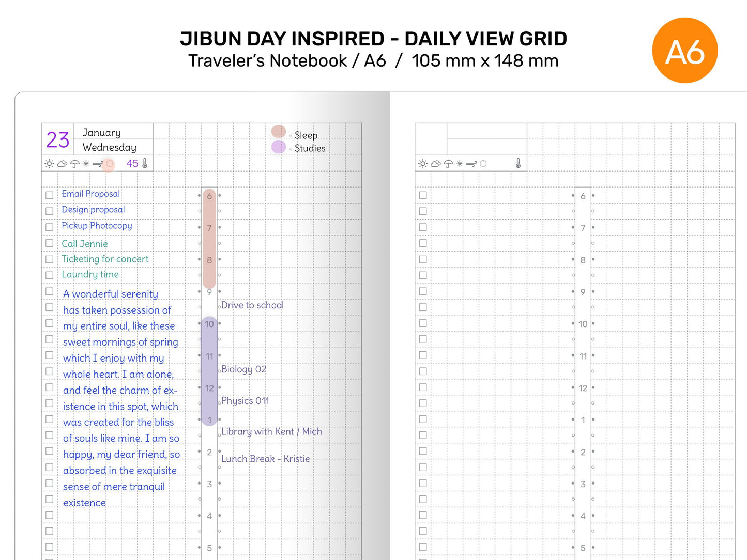Click the wind icon on left page
This screenshot has height=560, width=747.
tap(98, 164)
